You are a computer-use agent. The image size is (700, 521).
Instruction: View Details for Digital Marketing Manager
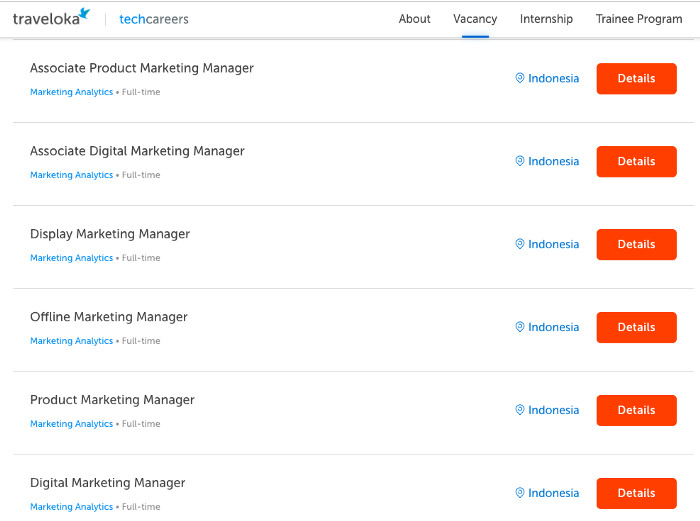[x=637, y=493]
